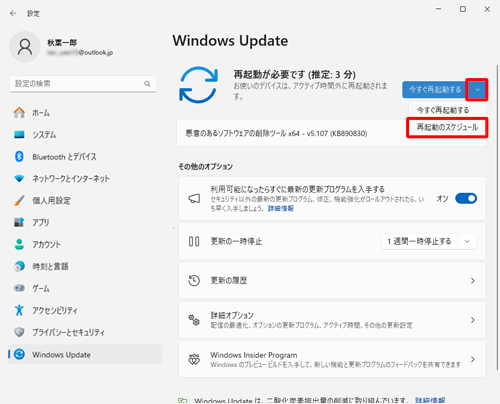Click the 更新の履歴 label

point(229,281)
